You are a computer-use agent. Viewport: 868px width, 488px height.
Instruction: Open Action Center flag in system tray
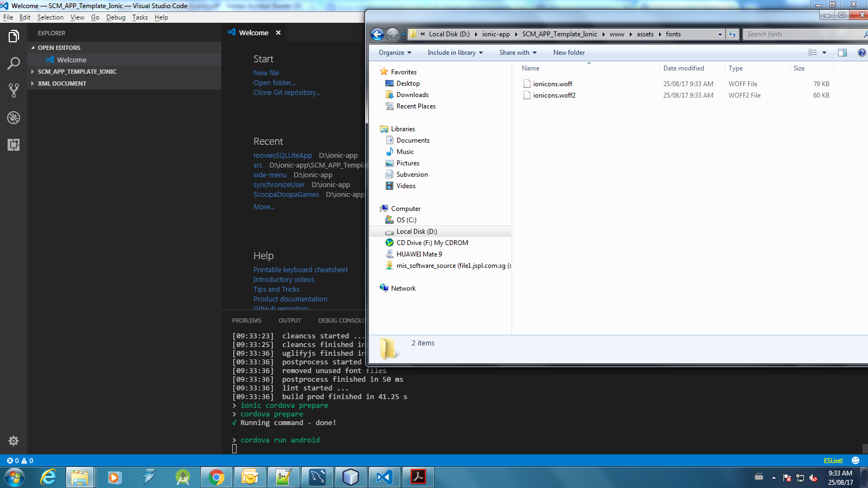(787, 478)
